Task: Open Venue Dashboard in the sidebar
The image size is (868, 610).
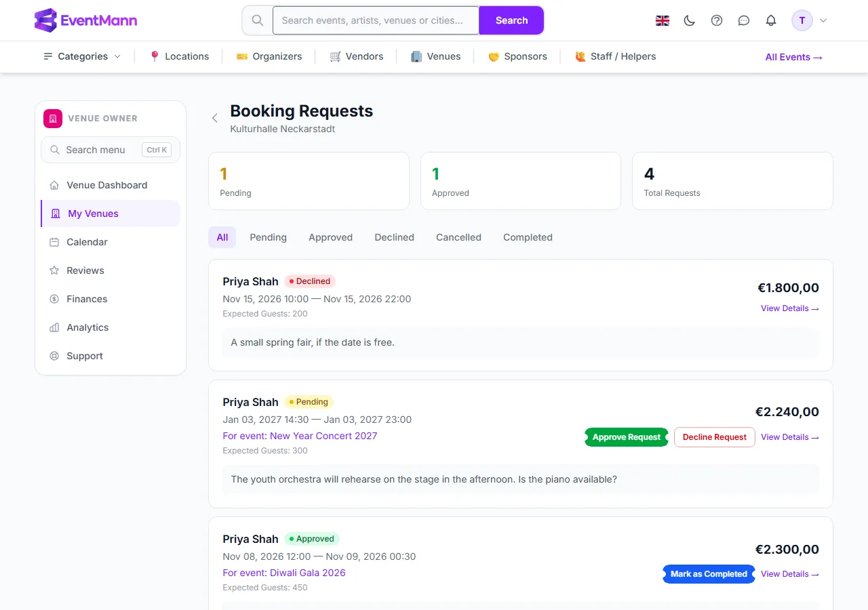Action: [x=111, y=185]
